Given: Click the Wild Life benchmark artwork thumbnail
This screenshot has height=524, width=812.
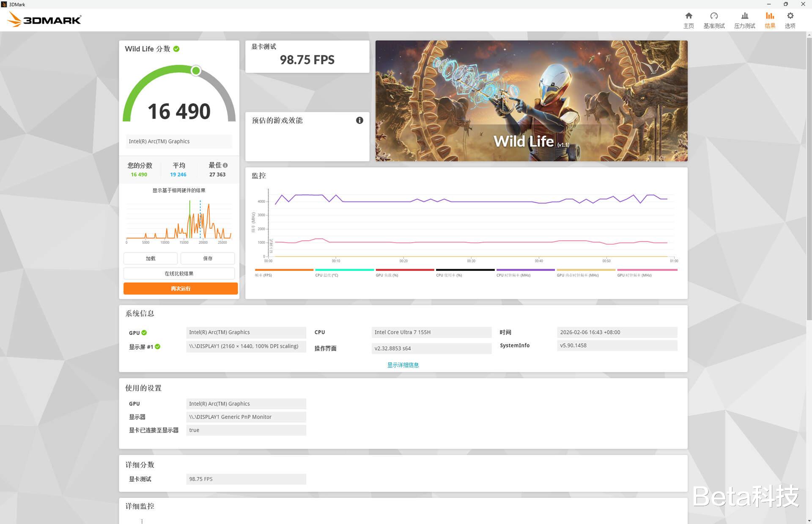Looking at the screenshot, I should coord(531,101).
